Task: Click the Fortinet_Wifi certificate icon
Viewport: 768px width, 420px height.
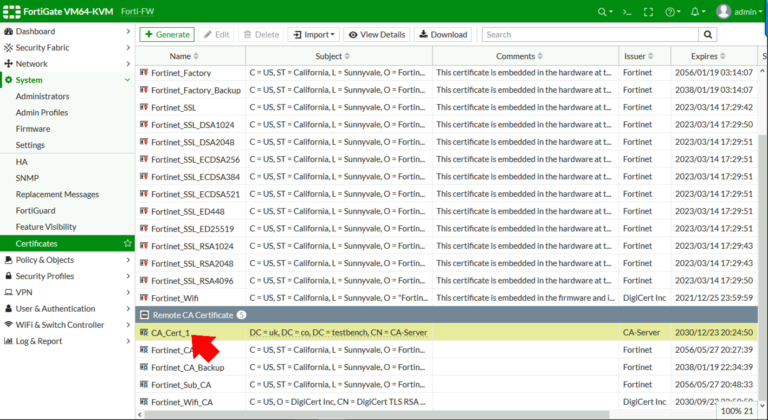Action: click(x=144, y=298)
